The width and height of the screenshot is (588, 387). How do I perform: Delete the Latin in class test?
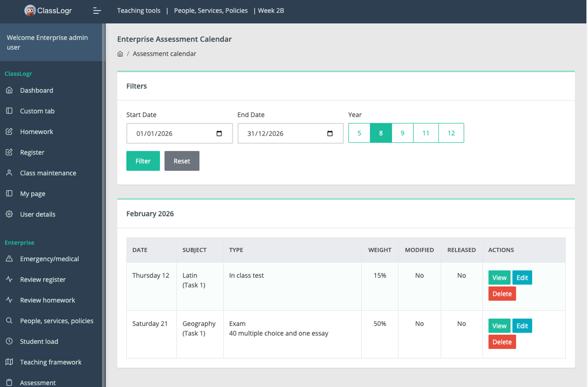[502, 294]
